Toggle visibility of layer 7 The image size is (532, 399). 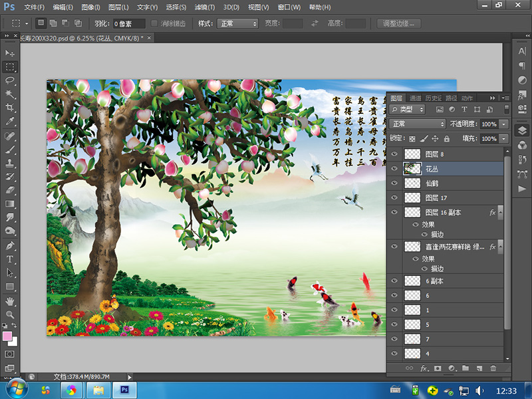coord(394,338)
